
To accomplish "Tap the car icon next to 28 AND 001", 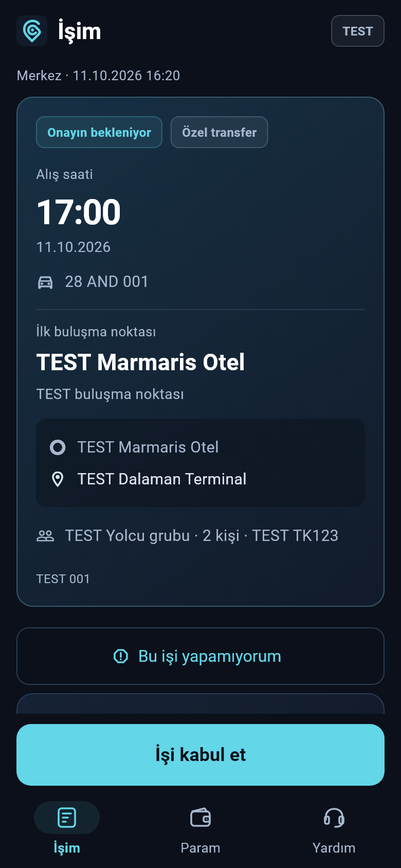I will 45,282.
